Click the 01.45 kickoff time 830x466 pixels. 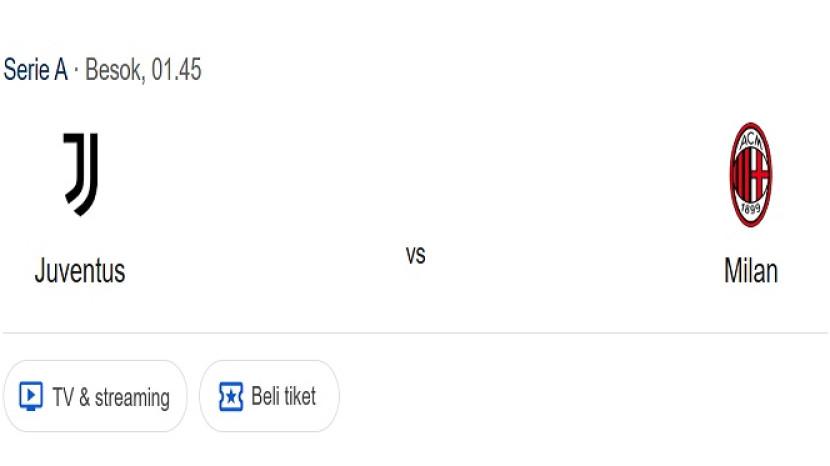click(x=177, y=70)
